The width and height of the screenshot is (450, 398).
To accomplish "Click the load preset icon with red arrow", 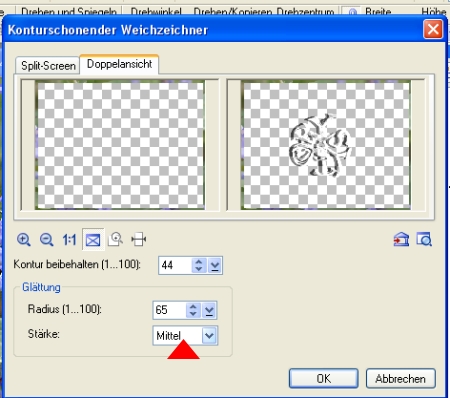I will pos(401,239).
